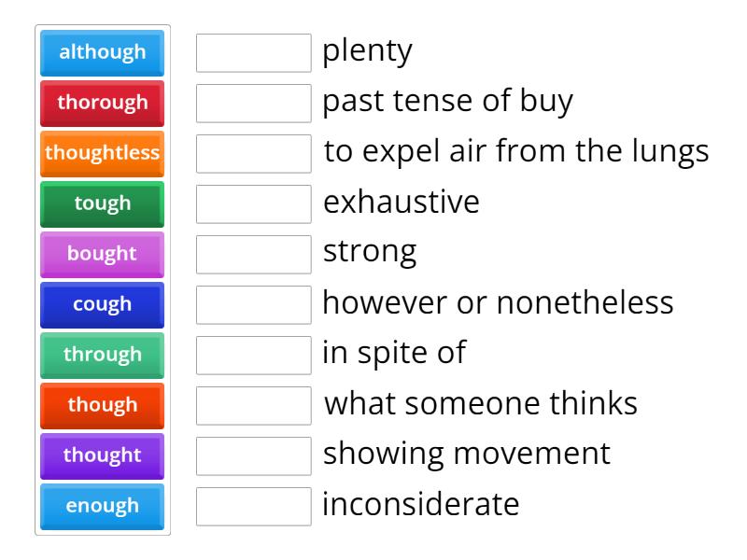Click the answer box beside 'strong'
The width and height of the screenshot is (747, 560).
click(254, 254)
